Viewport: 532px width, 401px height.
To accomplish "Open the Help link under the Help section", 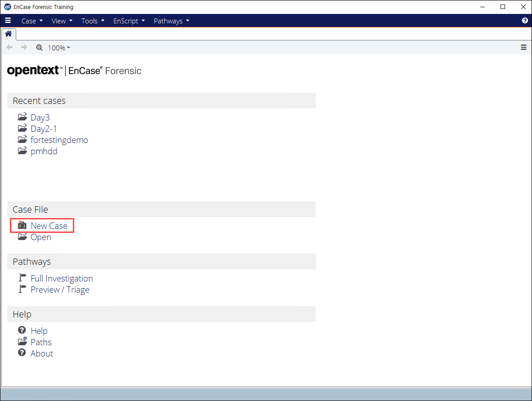I will tap(39, 331).
